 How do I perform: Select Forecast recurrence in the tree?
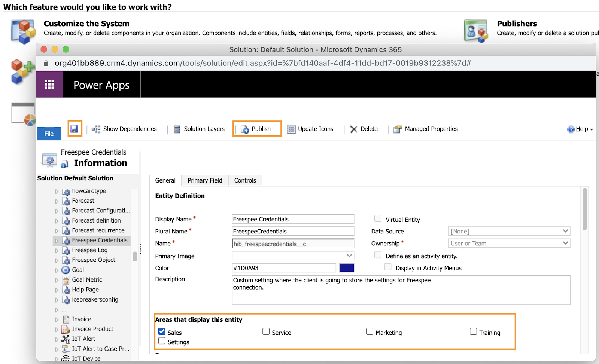tap(98, 230)
